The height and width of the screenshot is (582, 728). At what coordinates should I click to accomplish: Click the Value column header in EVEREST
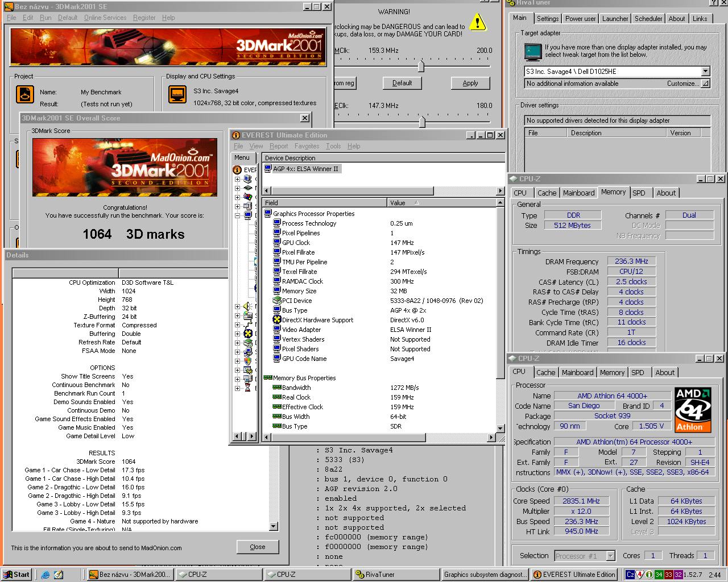[x=441, y=203]
